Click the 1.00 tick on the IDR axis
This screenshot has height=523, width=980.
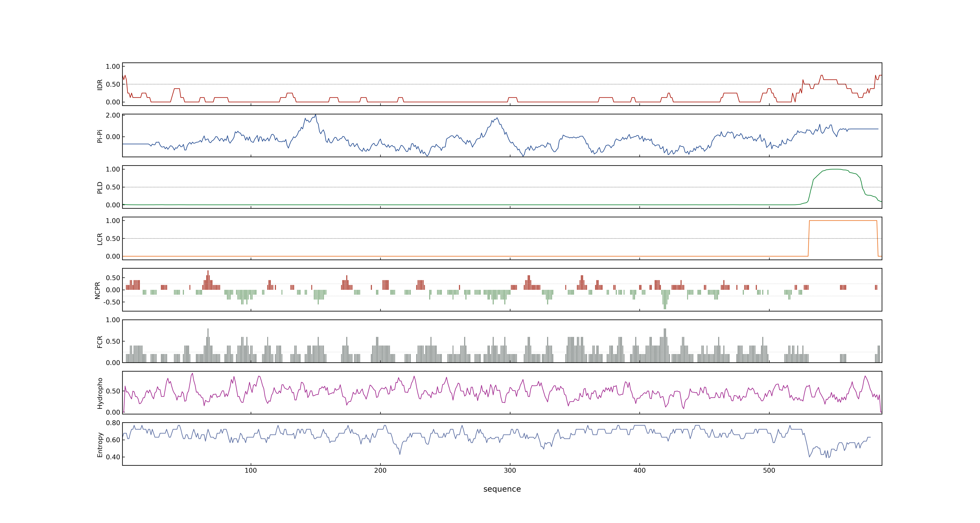[x=113, y=67]
